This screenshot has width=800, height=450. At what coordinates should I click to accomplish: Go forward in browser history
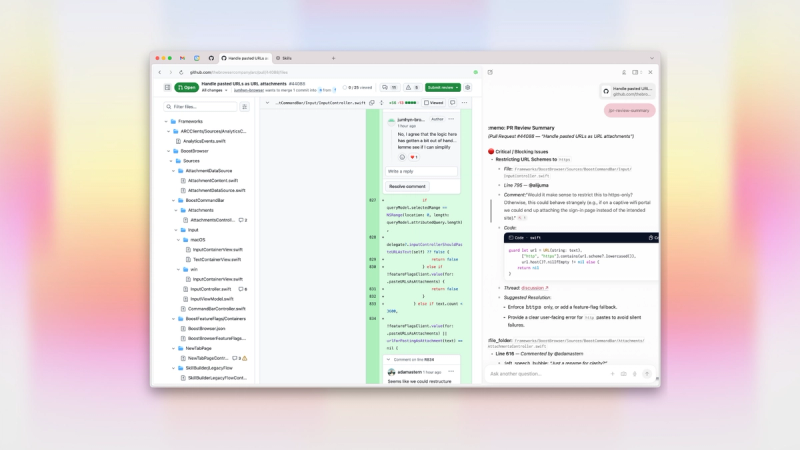[x=170, y=72]
